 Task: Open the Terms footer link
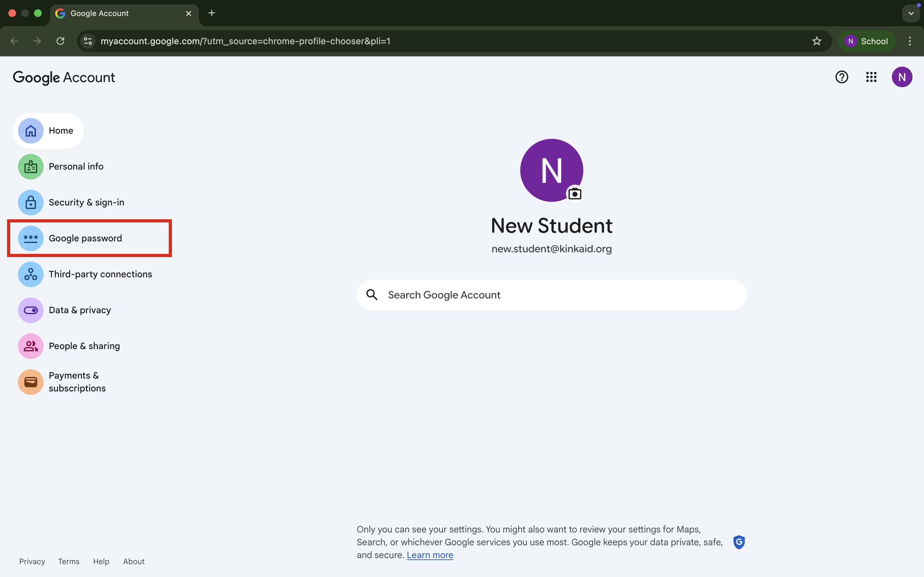(x=69, y=561)
